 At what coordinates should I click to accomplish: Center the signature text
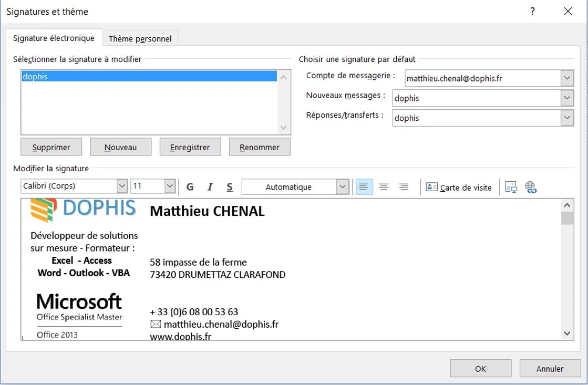(384, 186)
